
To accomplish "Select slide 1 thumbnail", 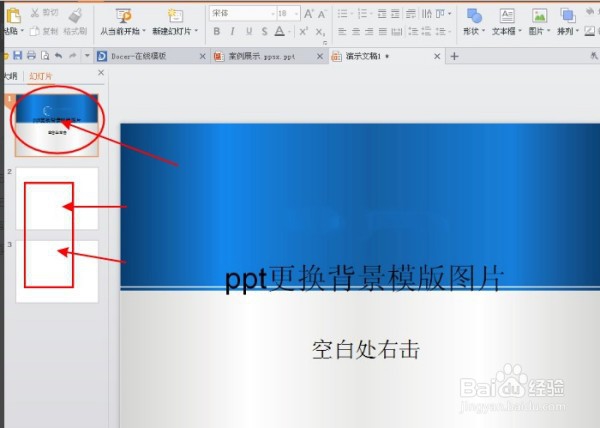I will point(57,125).
